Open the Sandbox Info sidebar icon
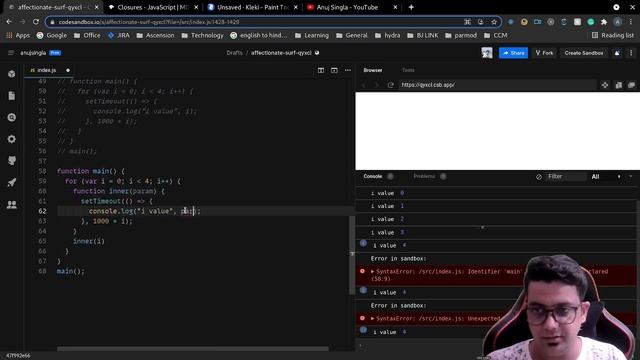Viewport: 640px width, 360px height. (11, 74)
